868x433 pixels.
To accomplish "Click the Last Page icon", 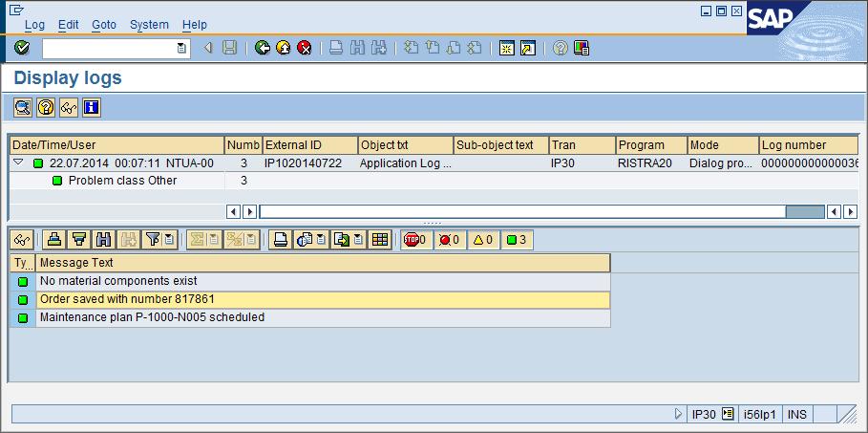I will [x=474, y=48].
